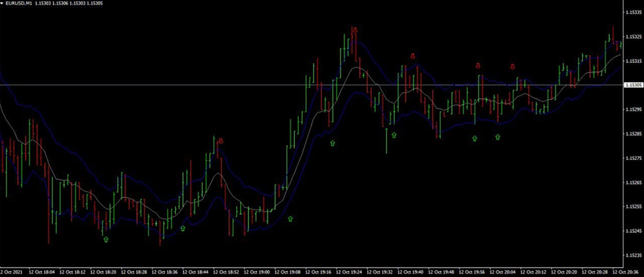Viewport: 644px width, 277px height.
Task: Click the 1.15295 price scale label
Action: (633, 110)
